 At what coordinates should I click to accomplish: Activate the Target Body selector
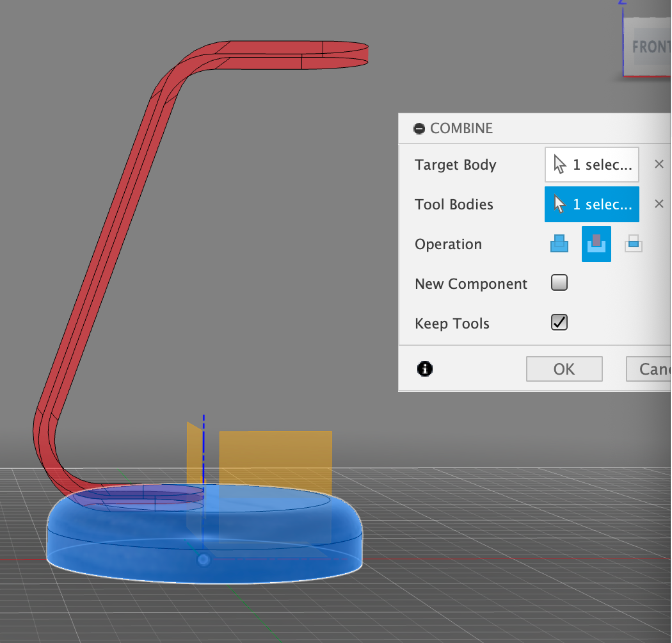click(x=591, y=165)
